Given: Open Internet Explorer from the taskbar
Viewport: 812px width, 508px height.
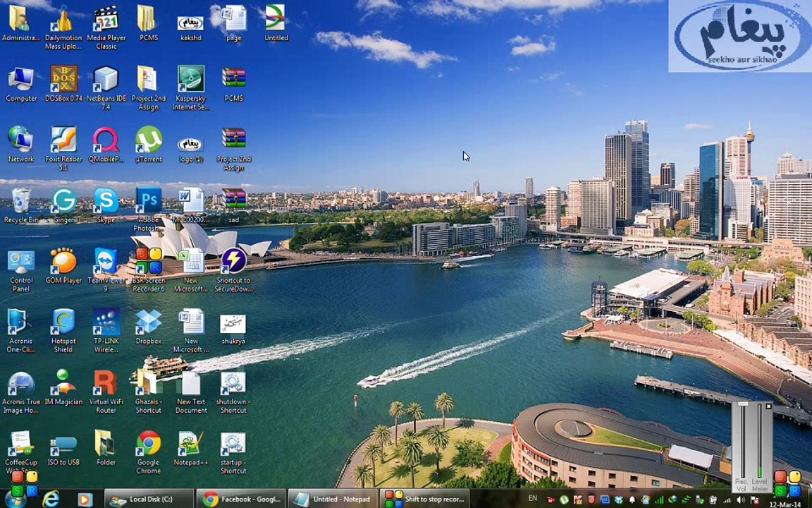Looking at the screenshot, I should coord(51,500).
